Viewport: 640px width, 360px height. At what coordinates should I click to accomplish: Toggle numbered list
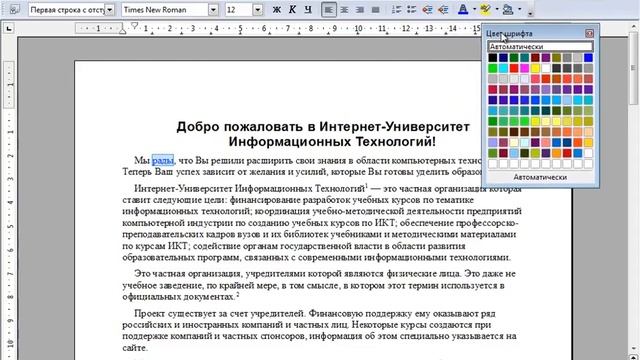click(x=396, y=10)
